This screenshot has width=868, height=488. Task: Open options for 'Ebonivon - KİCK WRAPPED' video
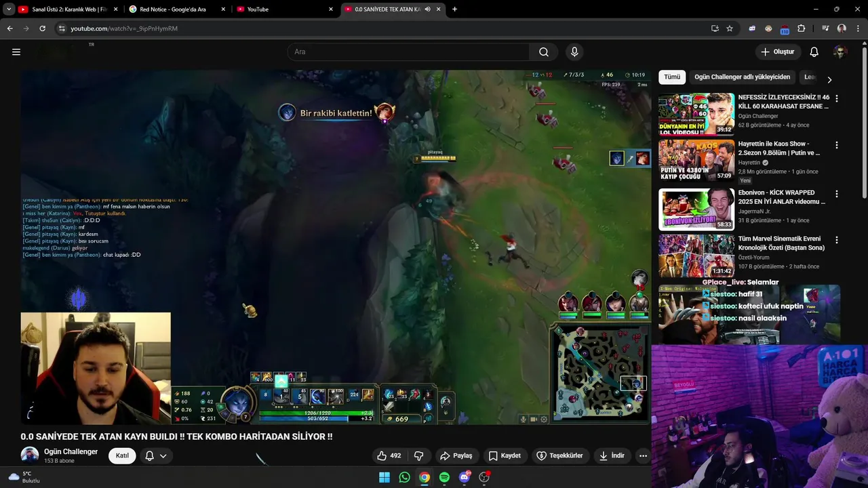(836, 194)
